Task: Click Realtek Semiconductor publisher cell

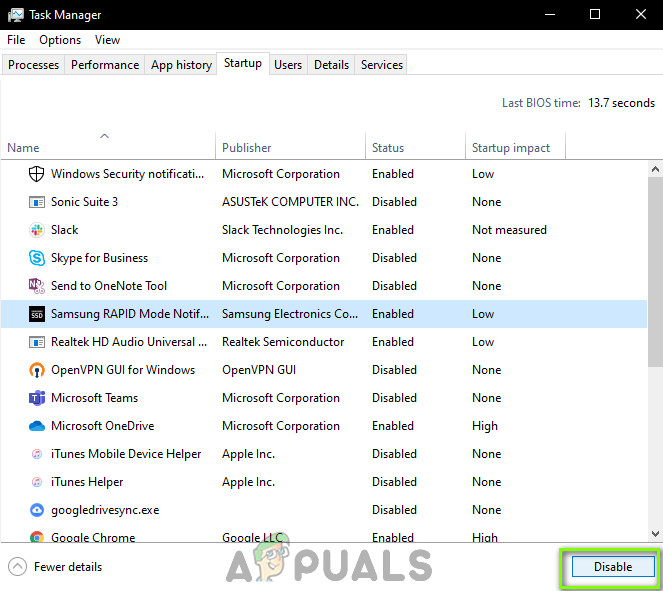Action: (x=283, y=342)
